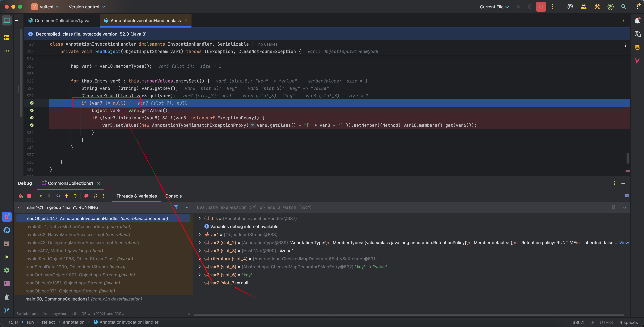This screenshot has width=644, height=327.
Task: Open Current File run configuration dropdown
Action: coord(494,7)
